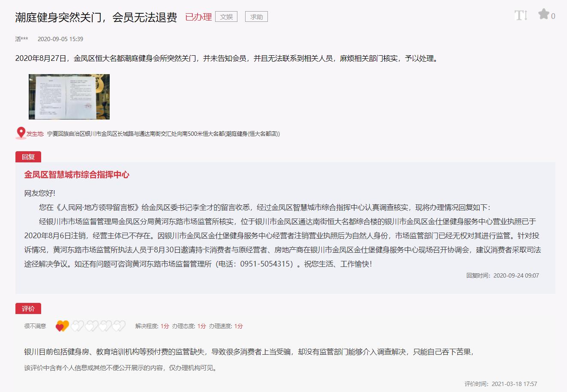Click the fifth empty heart rating icon

point(119,326)
